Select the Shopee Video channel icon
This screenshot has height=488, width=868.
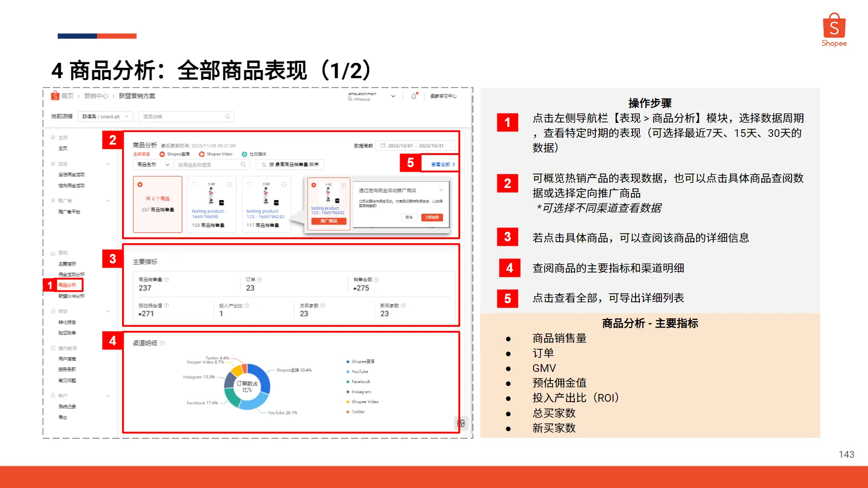point(202,154)
